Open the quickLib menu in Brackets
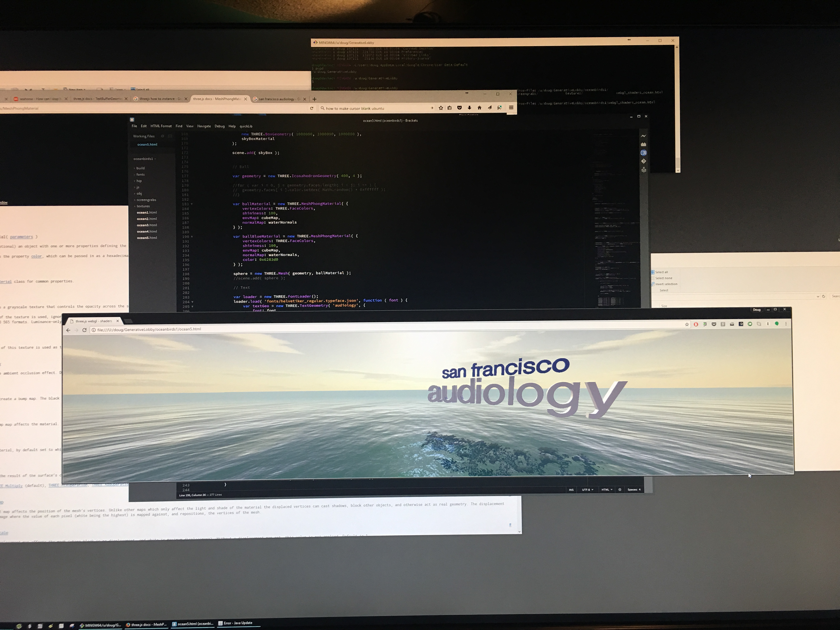840x630 pixels. coord(246,126)
